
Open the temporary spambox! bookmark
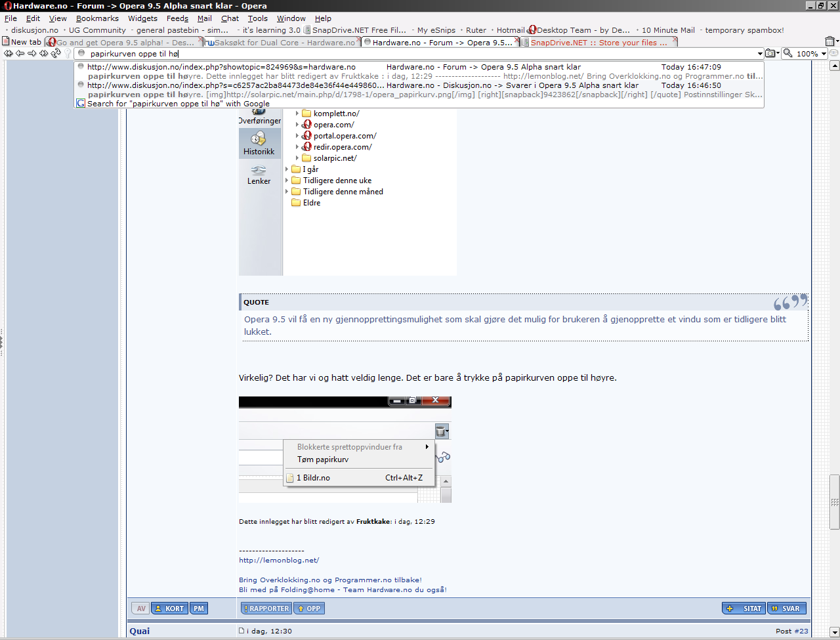click(x=741, y=30)
